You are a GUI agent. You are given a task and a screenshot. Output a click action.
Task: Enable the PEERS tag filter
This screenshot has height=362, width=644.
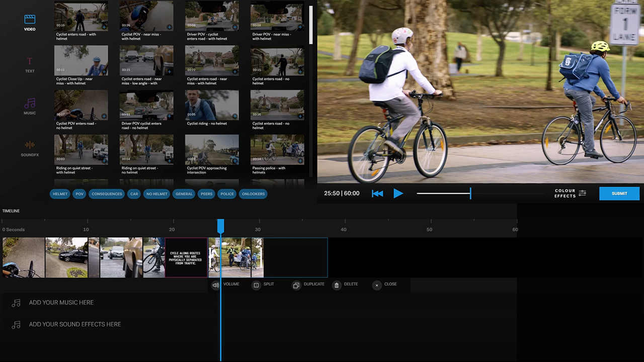point(207,194)
